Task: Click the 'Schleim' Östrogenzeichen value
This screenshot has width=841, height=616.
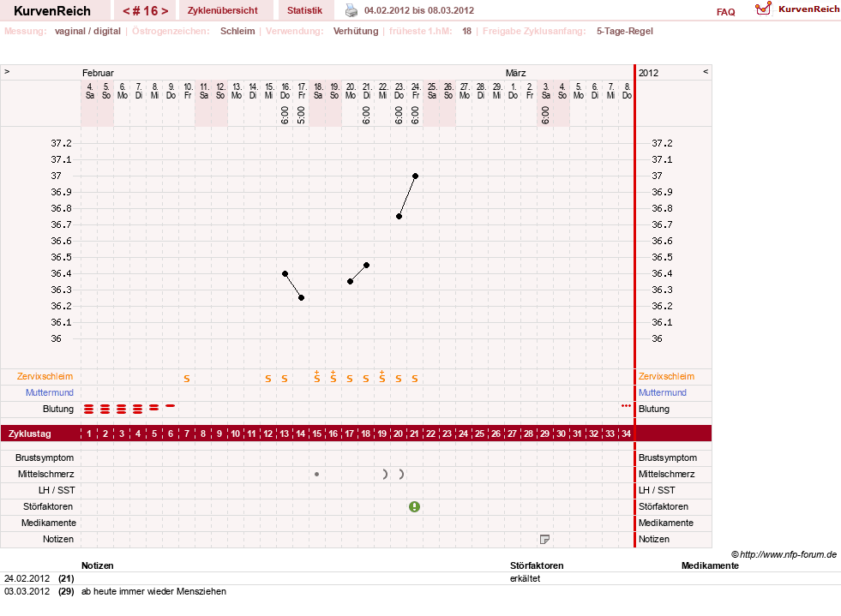Action: pyautogui.click(x=237, y=31)
